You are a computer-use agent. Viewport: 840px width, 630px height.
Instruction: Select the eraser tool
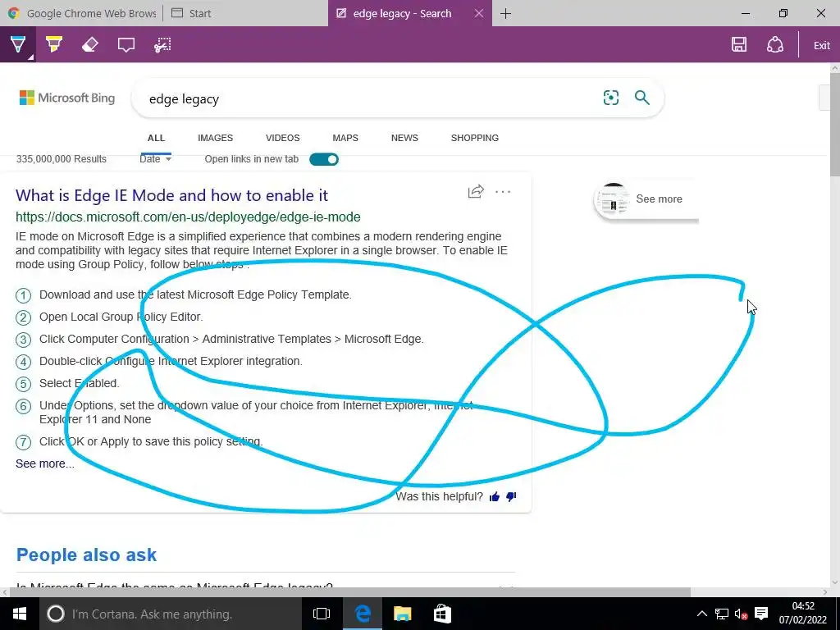[90, 45]
